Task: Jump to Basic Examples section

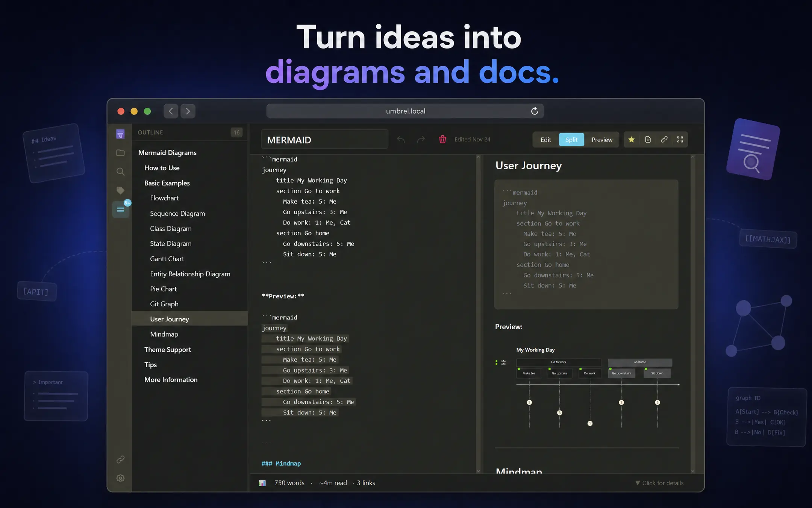Action: [189, 183]
